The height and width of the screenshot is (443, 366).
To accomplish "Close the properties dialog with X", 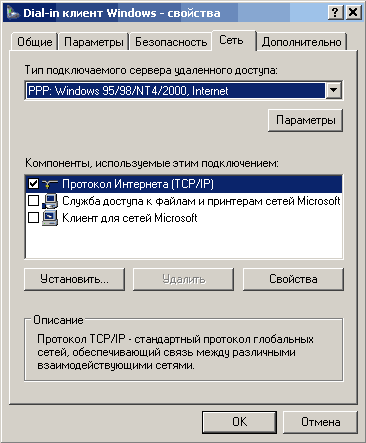I will tap(353, 13).
